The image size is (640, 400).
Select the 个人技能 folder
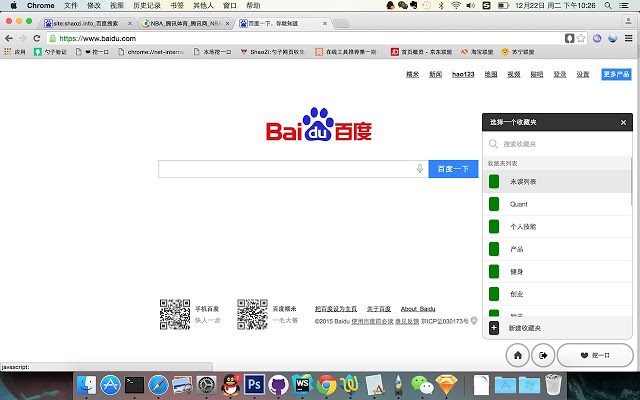pyautogui.click(x=557, y=227)
